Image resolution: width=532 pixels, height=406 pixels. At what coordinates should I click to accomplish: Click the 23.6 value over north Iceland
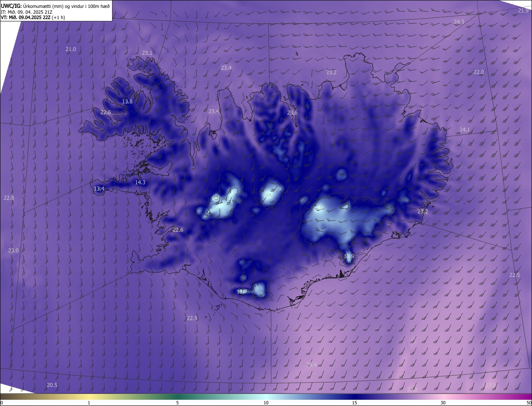tap(292, 113)
